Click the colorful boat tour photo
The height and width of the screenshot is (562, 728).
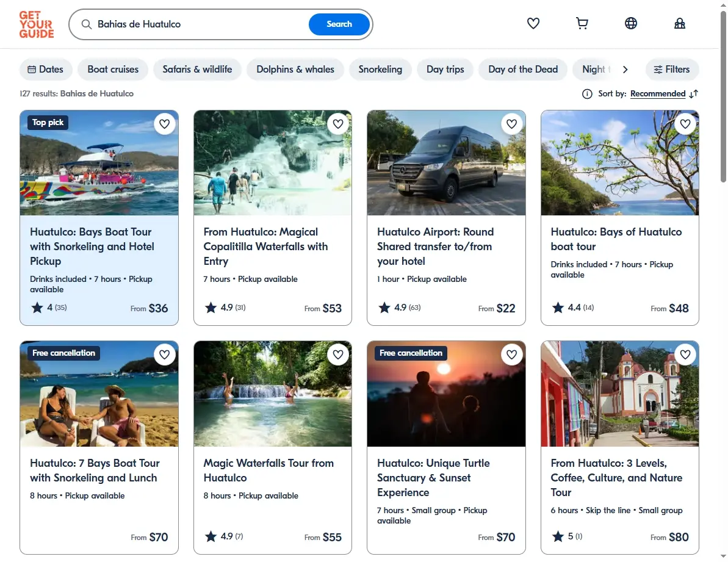pyautogui.click(x=99, y=163)
